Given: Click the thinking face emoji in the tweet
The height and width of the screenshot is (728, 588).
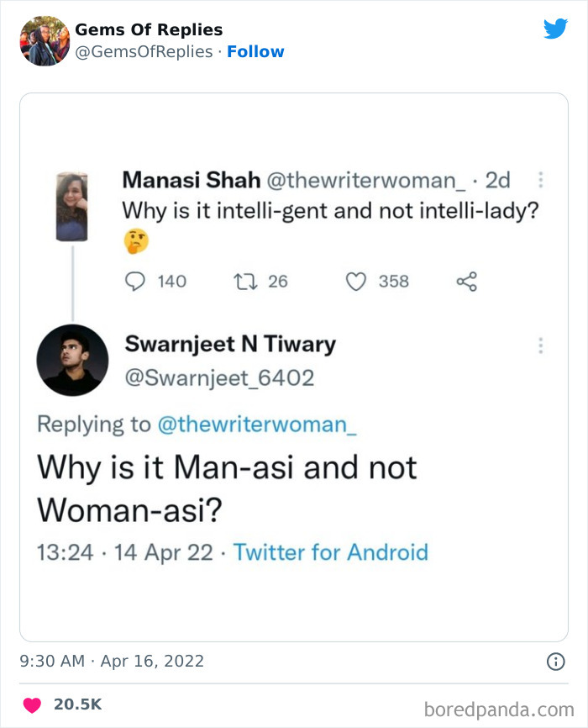Looking at the screenshot, I should (136, 241).
